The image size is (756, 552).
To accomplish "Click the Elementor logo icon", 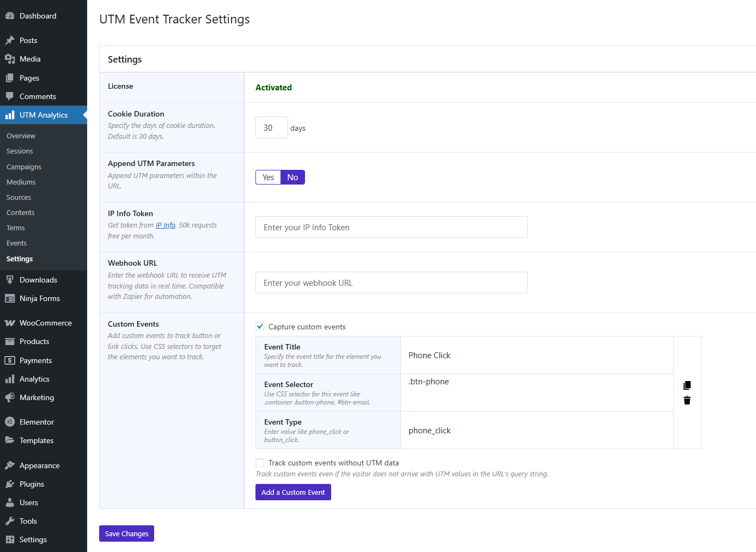I will tap(10, 422).
